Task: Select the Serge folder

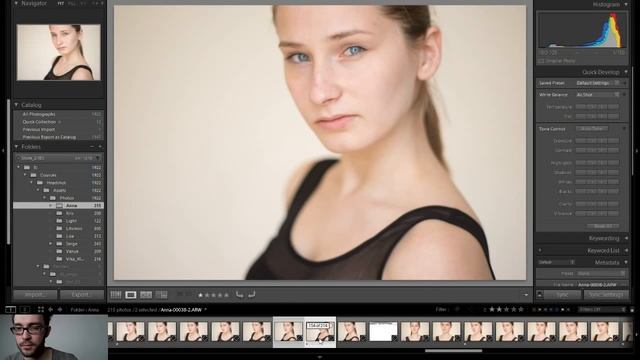Action: coord(58,244)
